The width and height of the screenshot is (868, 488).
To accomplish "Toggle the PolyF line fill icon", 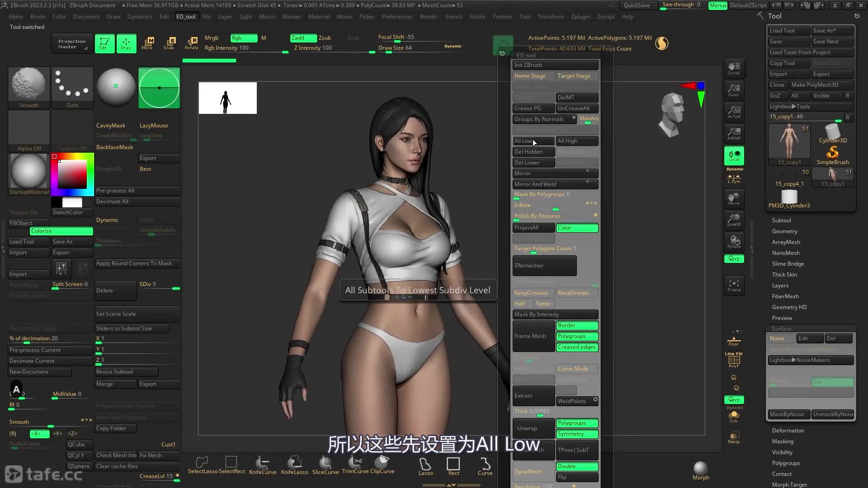I will pos(734,361).
